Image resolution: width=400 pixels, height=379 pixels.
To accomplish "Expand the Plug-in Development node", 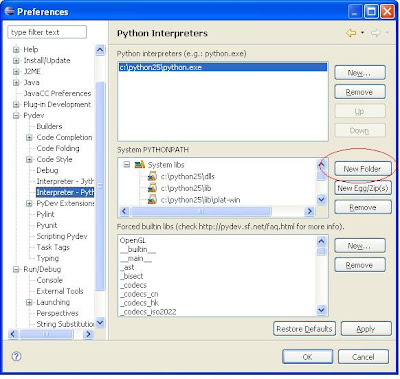I will click(16, 105).
